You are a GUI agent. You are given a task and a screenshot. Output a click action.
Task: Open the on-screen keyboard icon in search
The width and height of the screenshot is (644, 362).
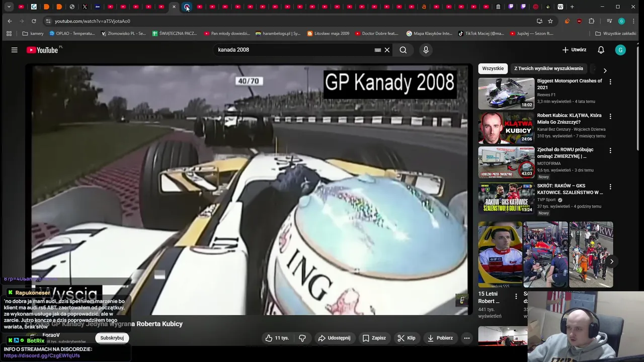coord(378,50)
